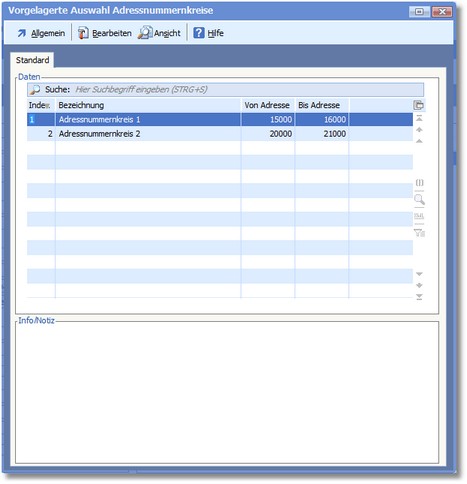Click inside the Info/Notiz text area

tap(227, 392)
